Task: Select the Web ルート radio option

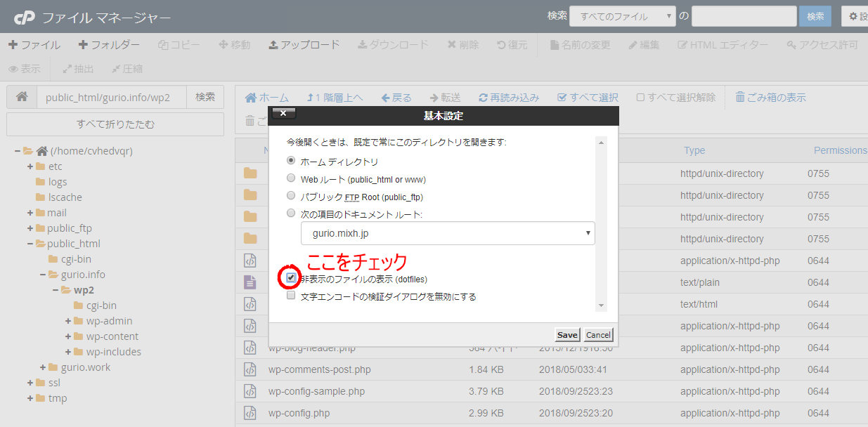Action: pyautogui.click(x=291, y=179)
